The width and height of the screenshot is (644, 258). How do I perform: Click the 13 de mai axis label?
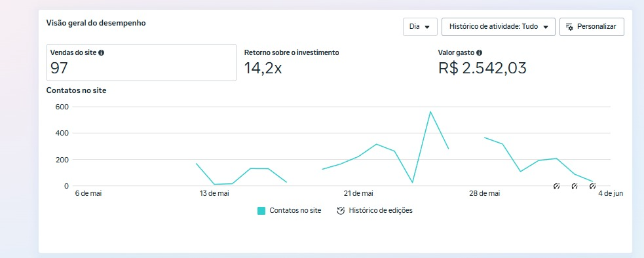click(x=214, y=194)
